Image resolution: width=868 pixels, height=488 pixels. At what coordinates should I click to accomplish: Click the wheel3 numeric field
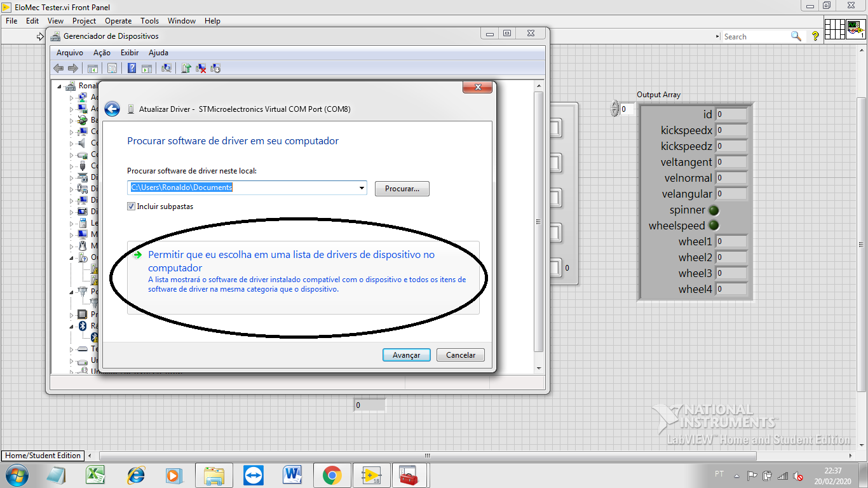tap(731, 273)
